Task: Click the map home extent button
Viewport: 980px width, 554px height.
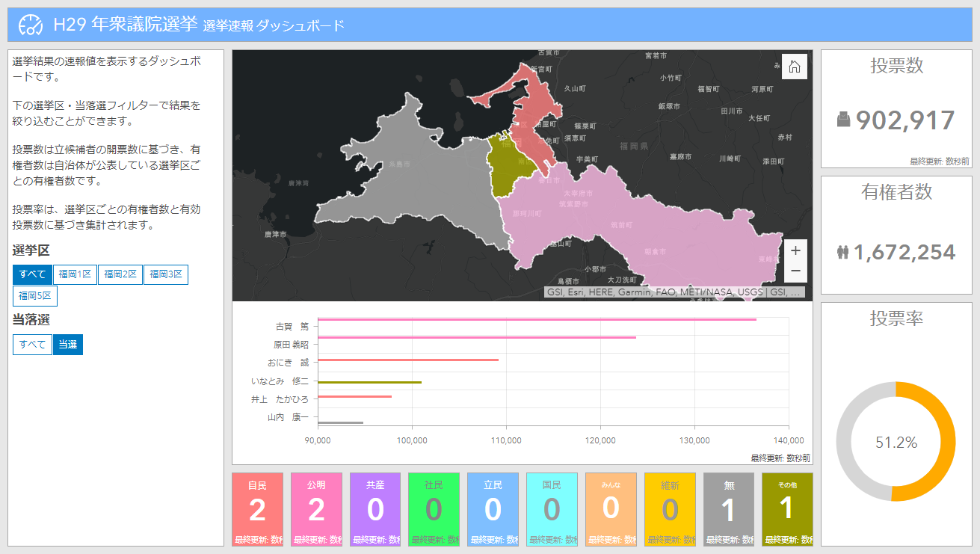Action: [795, 67]
